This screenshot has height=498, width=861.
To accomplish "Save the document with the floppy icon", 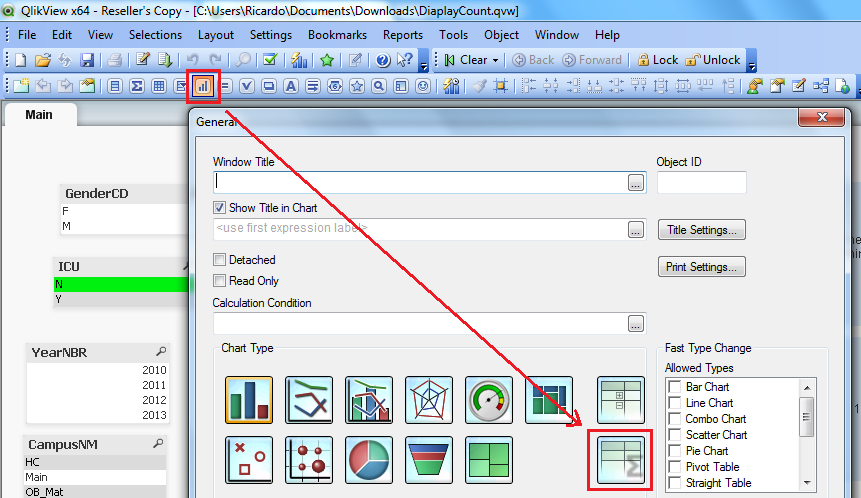I will tap(87, 60).
